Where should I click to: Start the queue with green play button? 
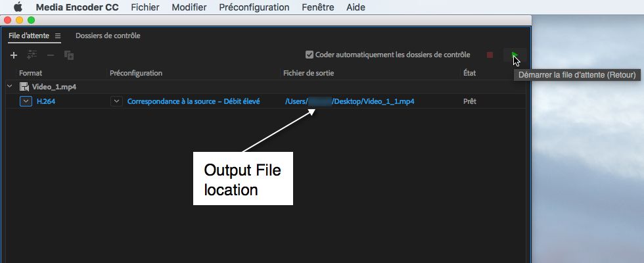tap(515, 55)
